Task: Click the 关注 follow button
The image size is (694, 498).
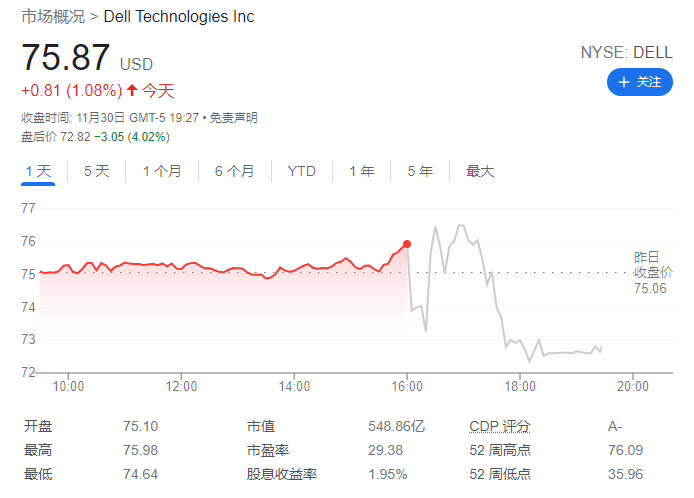Action: tap(640, 82)
